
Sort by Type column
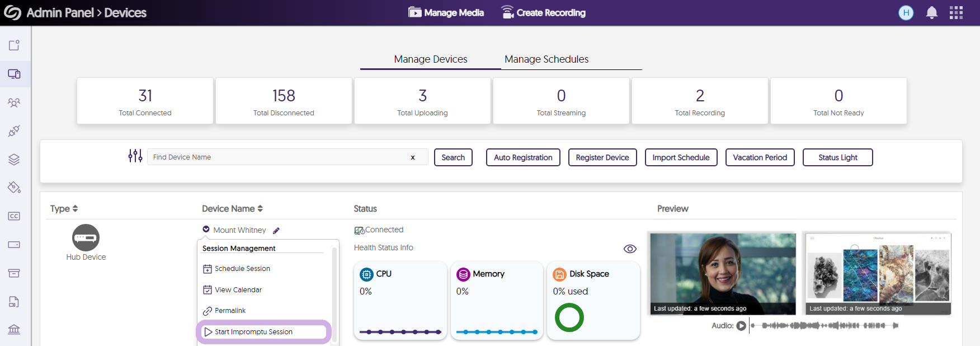(x=64, y=209)
